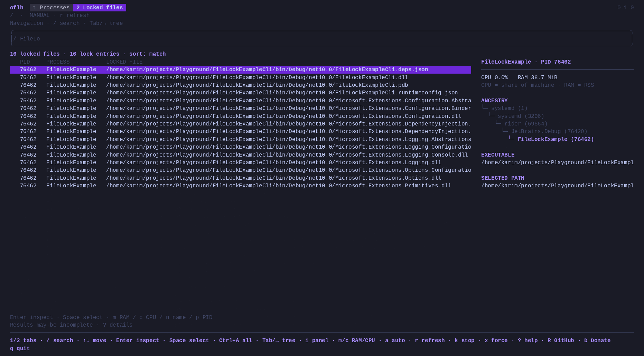Screen dimensions: 644x356
Task: Select the FileLockExampleCli.runtimeconfig.json row
Action: pyautogui.click(x=241, y=93)
